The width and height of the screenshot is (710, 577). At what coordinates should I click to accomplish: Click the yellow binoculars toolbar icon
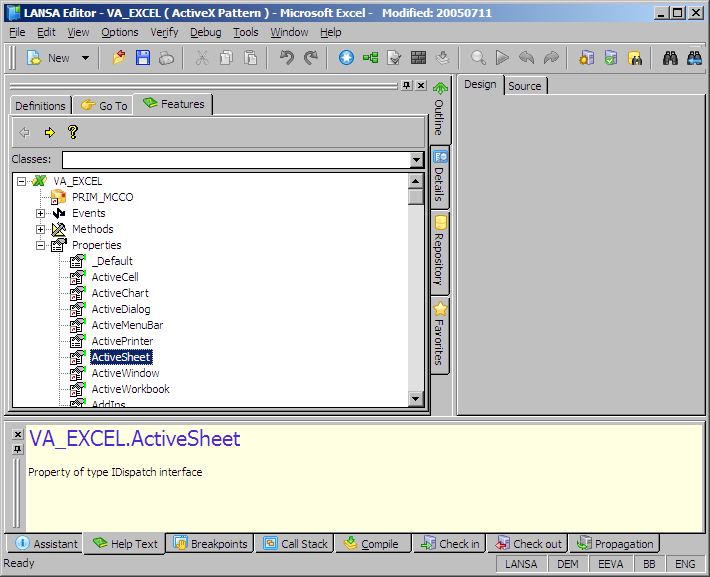(x=635, y=58)
